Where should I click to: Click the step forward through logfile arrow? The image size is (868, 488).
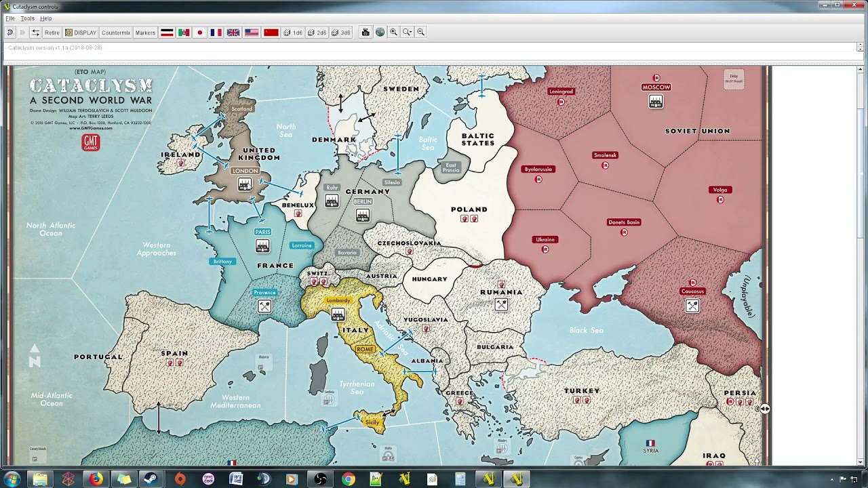[22, 33]
